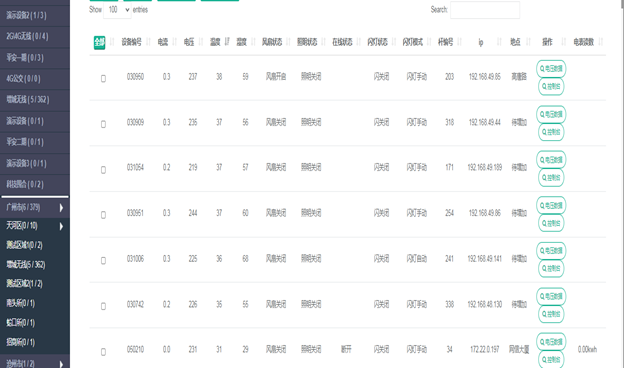Tick the checkbox for device 030909
624x368 pixels.
click(x=103, y=124)
